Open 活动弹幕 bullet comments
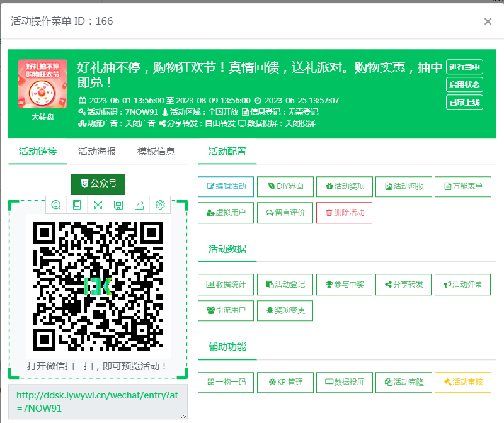This screenshot has height=423, width=504. 462,285
